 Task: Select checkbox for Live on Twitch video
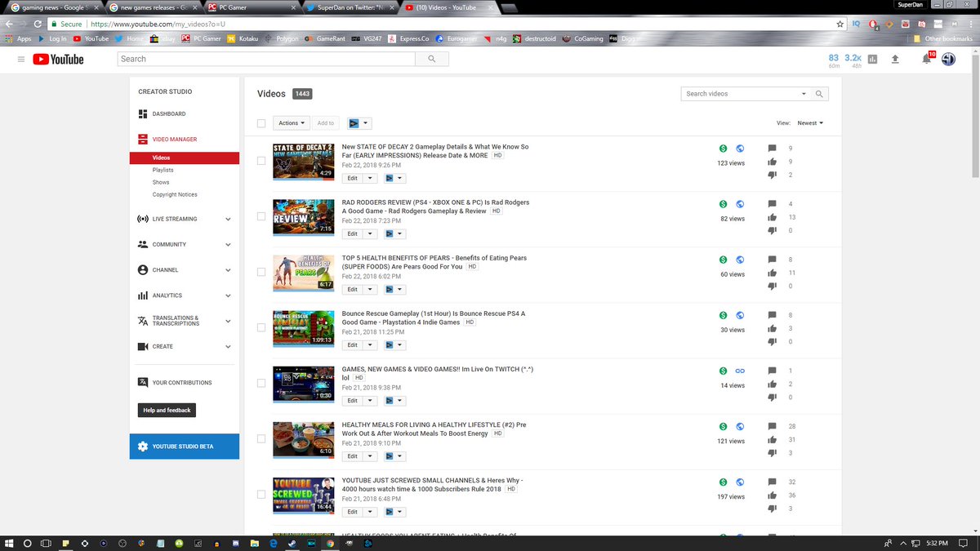pos(261,383)
